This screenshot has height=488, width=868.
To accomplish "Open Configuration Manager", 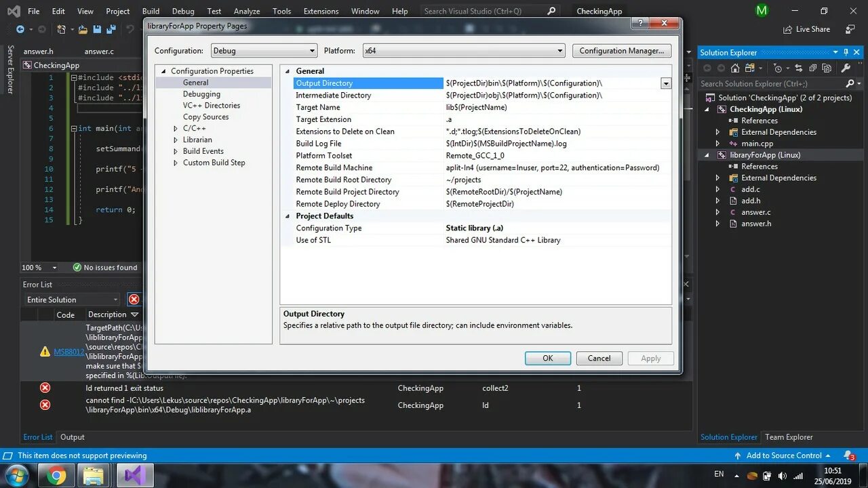I will coord(622,51).
